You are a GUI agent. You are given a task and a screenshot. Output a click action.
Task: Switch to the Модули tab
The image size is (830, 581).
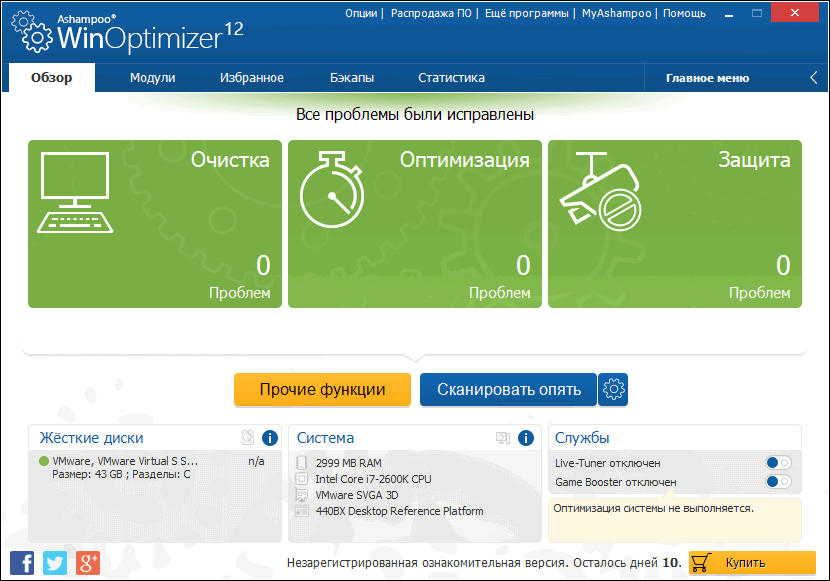point(152,78)
